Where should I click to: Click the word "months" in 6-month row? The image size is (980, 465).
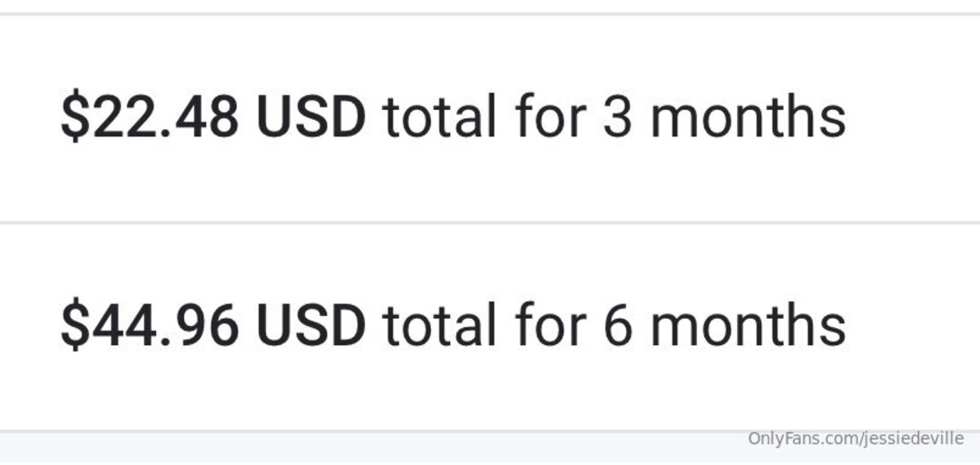point(748,327)
